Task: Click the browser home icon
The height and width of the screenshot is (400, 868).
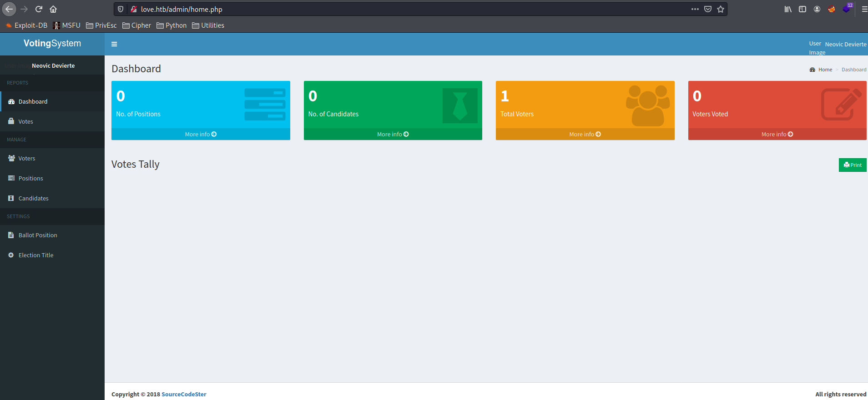Action: pyautogui.click(x=53, y=9)
